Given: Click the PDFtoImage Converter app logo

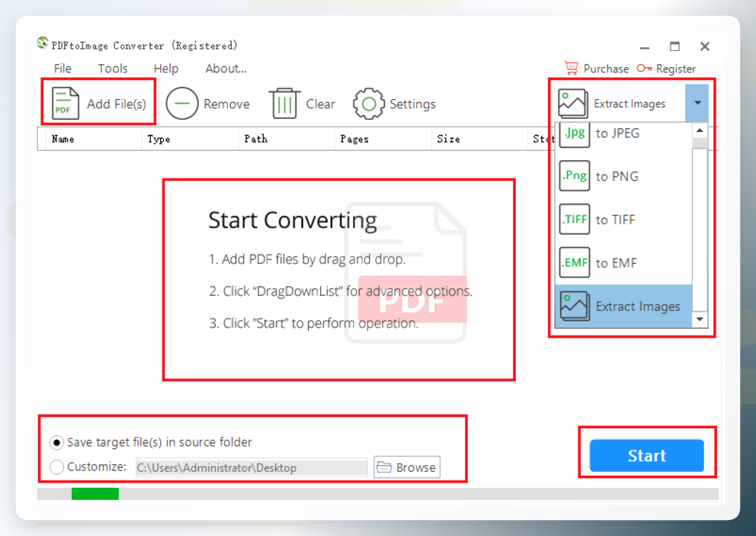Looking at the screenshot, I should [43, 43].
